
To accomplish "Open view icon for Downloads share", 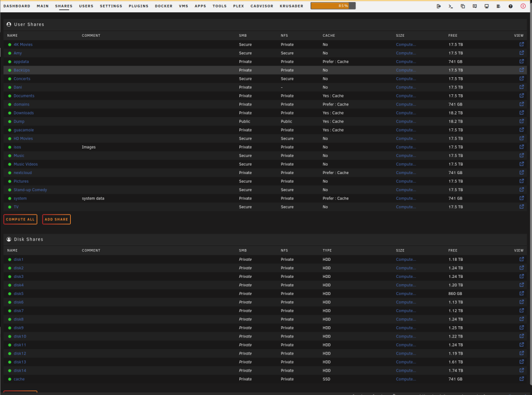I will (x=521, y=112).
